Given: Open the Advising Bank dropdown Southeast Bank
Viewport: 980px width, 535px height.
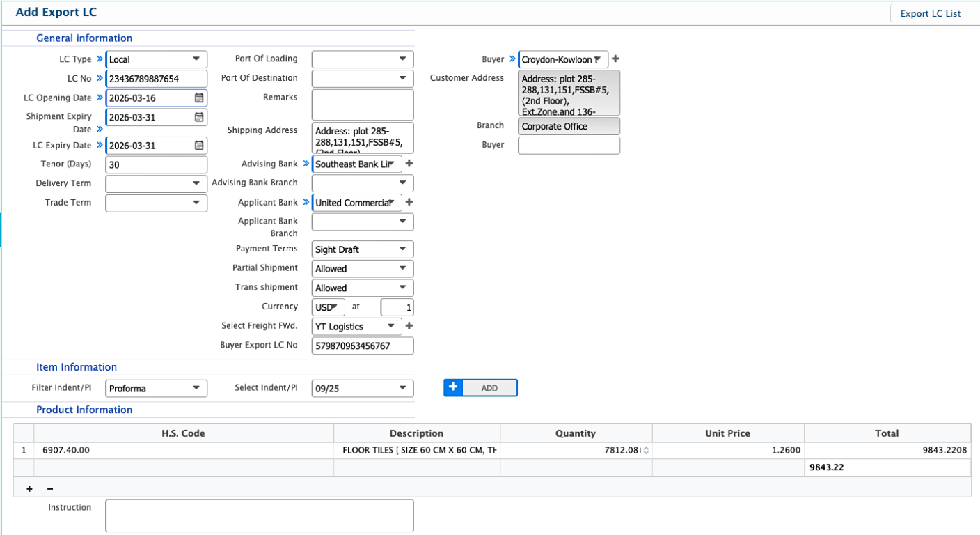Looking at the screenshot, I should click(357, 164).
